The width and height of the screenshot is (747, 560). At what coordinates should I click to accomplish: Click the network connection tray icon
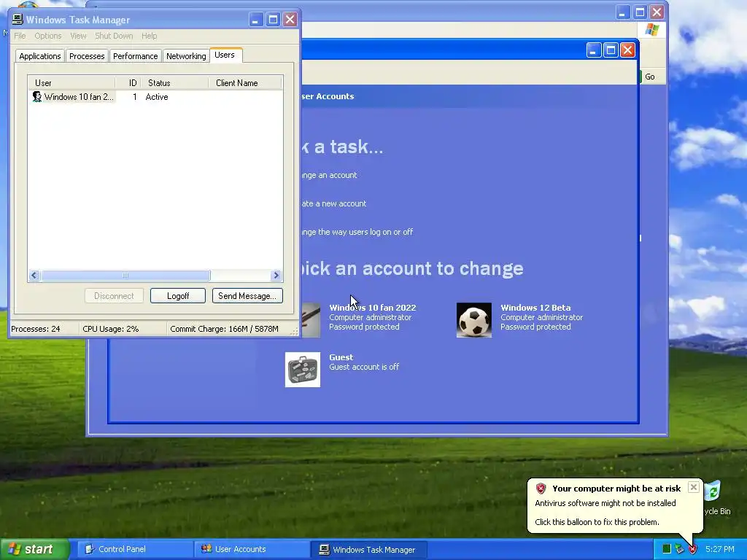pos(679,549)
